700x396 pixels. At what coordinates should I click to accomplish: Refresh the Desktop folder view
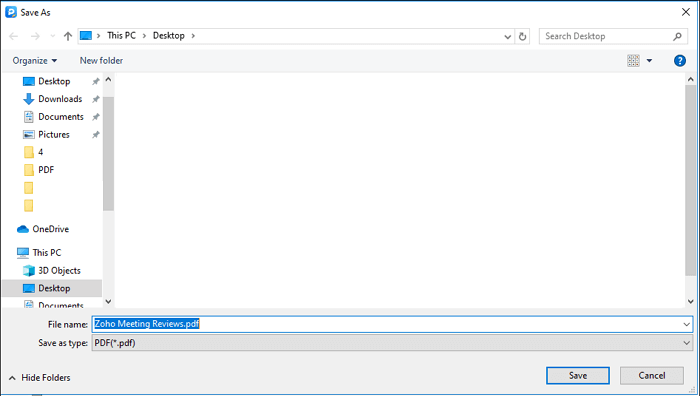click(x=522, y=36)
